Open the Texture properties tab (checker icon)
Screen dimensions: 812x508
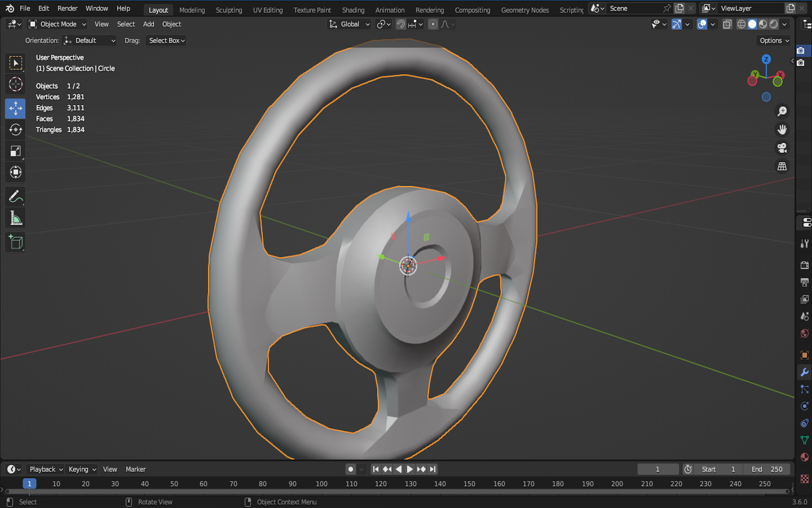coord(805,479)
